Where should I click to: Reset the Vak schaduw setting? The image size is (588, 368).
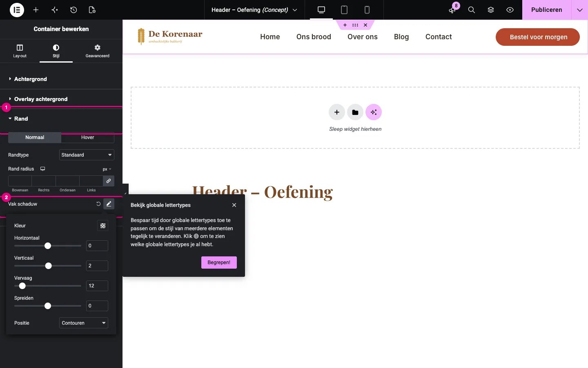(98, 204)
